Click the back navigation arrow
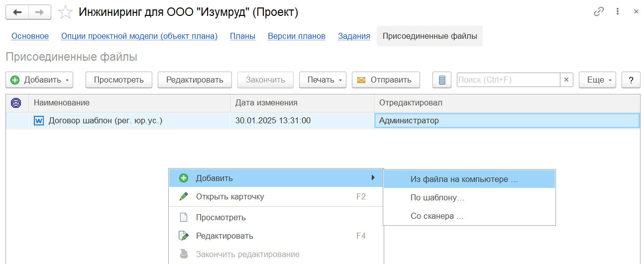The height and width of the screenshot is (264, 644). (17, 12)
